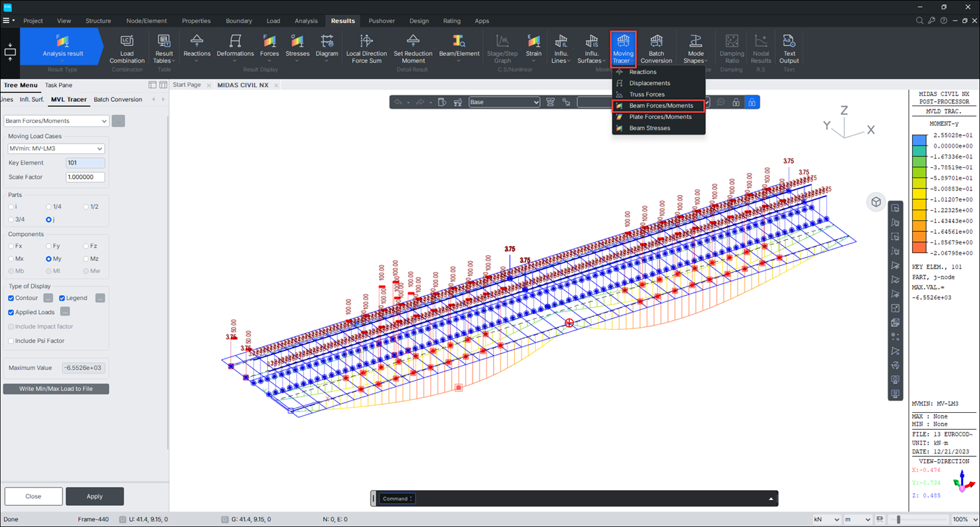Switch to the Task Pane tab

coord(58,85)
